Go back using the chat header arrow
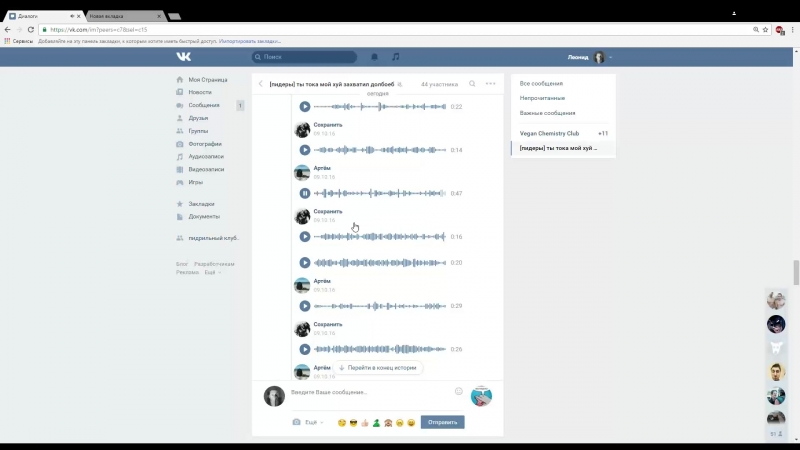The image size is (800, 450). pos(261,84)
